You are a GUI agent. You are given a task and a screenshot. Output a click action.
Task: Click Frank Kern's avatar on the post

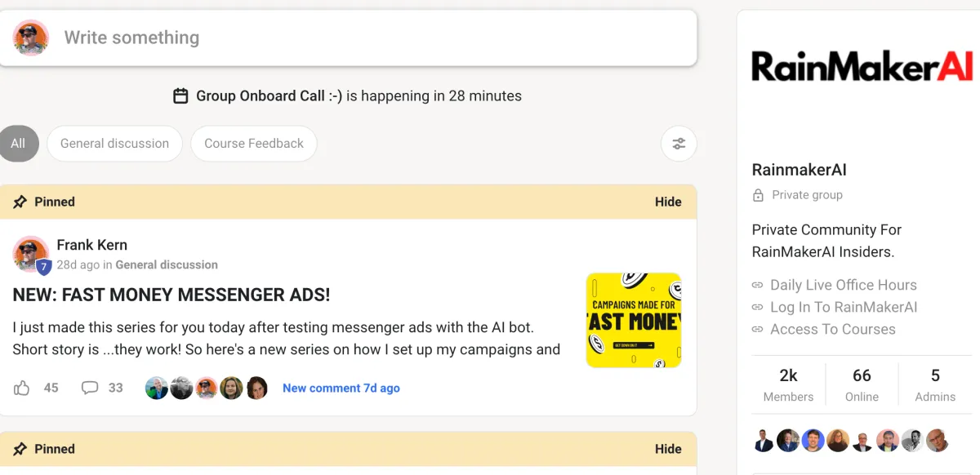(31, 254)
